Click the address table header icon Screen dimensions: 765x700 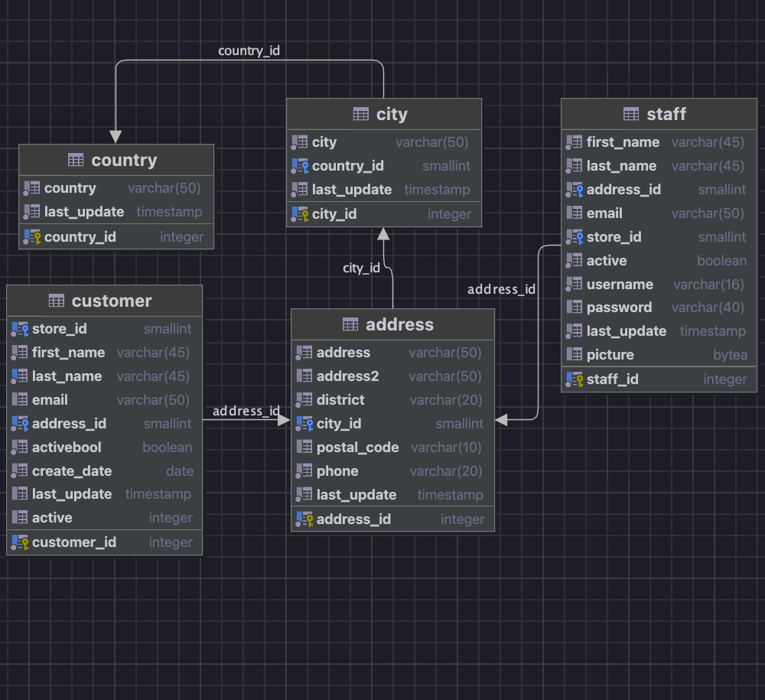pyautogui.click(x=350, y=325)
